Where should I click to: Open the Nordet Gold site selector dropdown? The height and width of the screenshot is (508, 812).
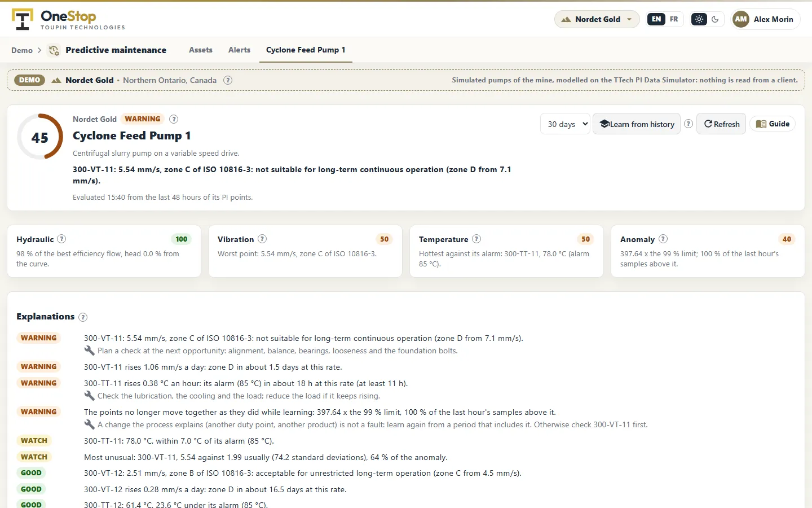coord(597,19)
